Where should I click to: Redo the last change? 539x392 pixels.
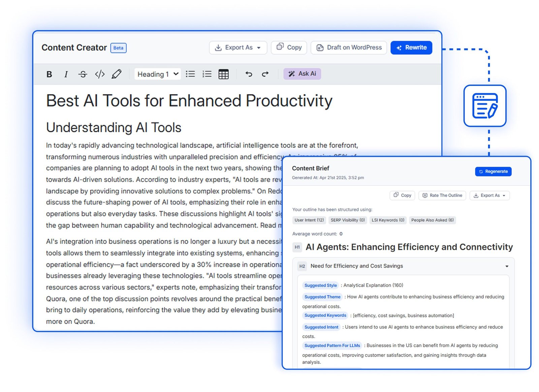click(x=265, y=74)
